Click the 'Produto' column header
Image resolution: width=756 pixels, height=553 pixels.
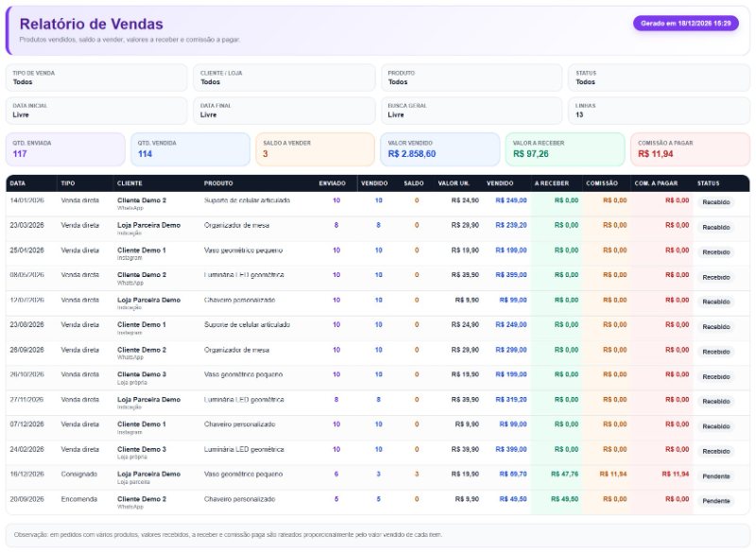tap(218, 183)
